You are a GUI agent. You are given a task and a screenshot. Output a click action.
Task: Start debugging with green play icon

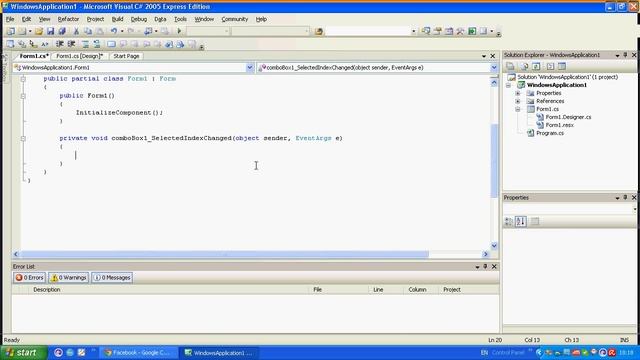click(179, 31)
